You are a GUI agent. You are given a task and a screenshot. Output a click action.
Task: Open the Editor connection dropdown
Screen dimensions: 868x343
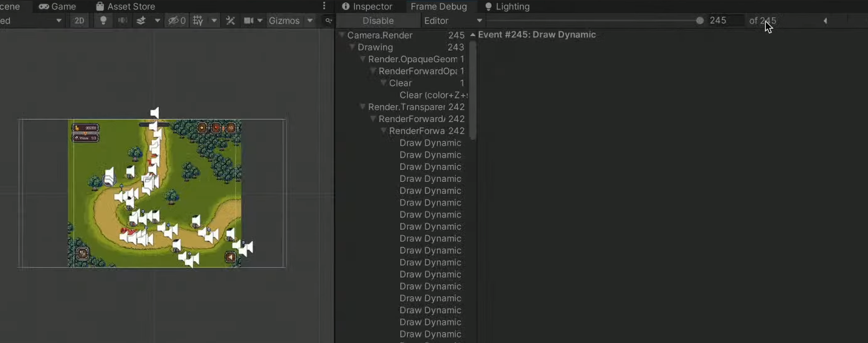point(453,21)
